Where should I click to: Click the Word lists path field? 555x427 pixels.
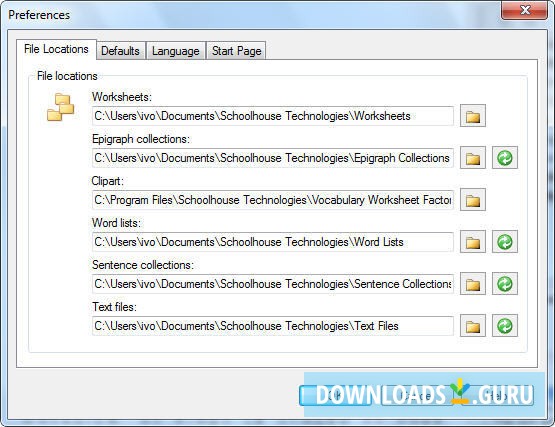273,242
